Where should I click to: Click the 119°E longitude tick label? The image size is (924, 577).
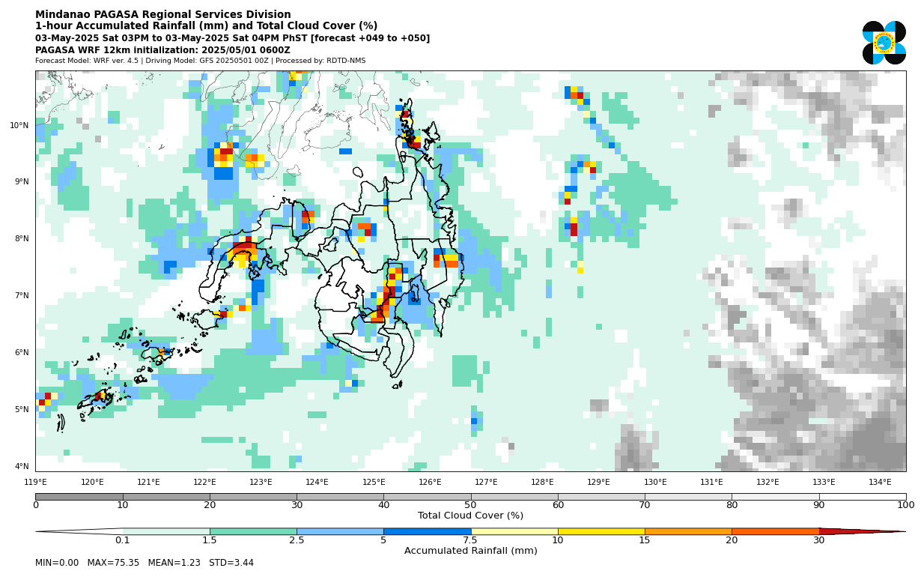tap(36, 483)
